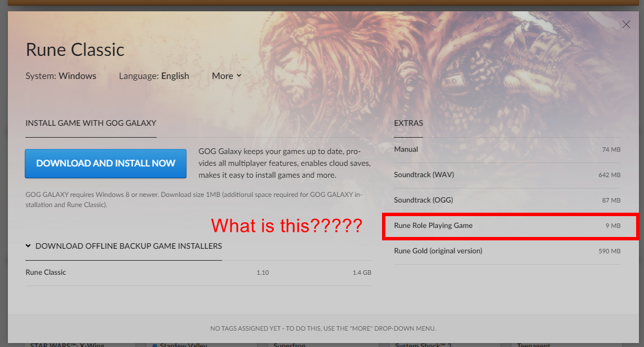Click the Download and Install Now button

tap(106, 164)
